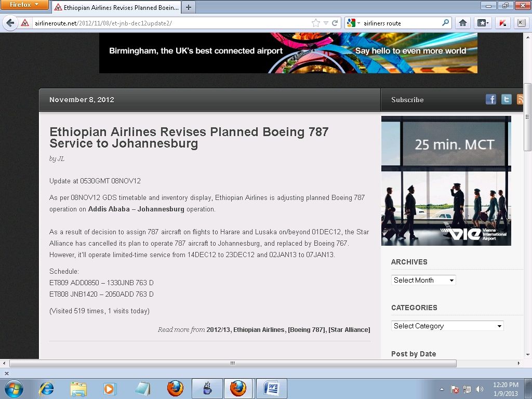
Task: Follow the [Star Alliance] tag link
Action: coord(349,329)
